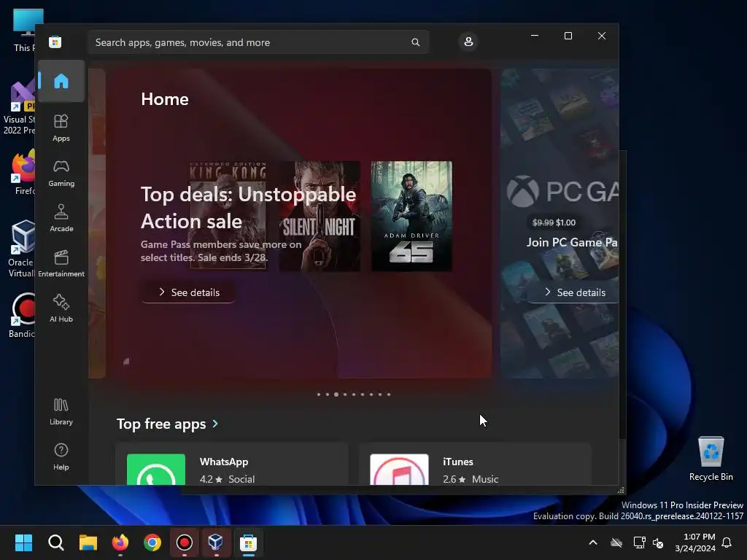The image size is (747, 560).
Task: Click the muted volume tray icon
Action: [658, 542]
